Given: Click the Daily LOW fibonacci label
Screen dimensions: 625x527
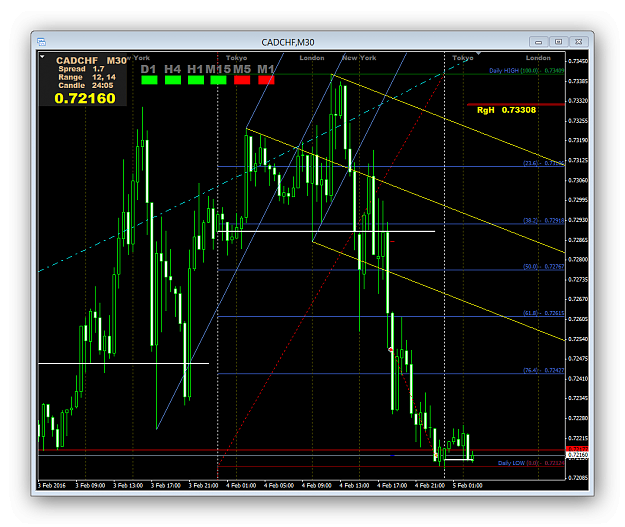Looking at the screenshot, I should click(531, 463).
